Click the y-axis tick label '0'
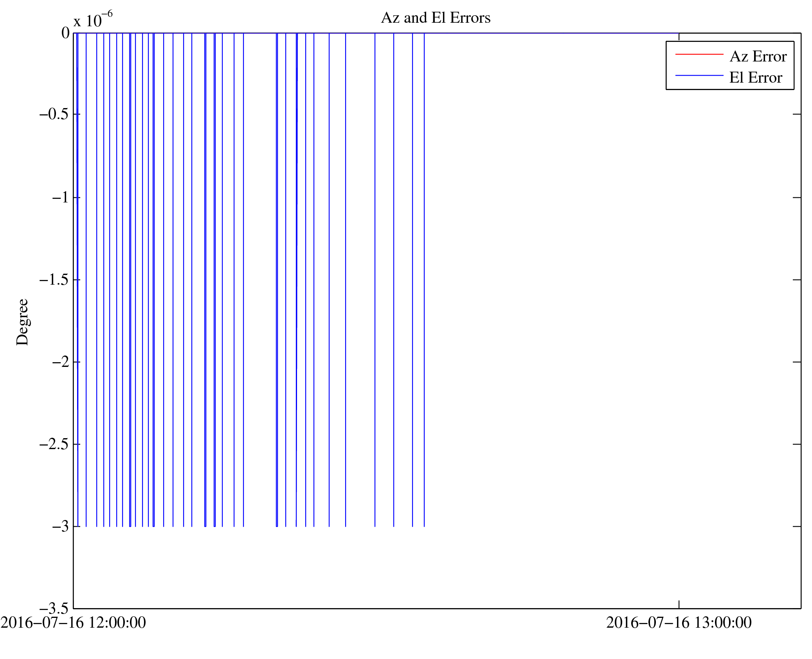The width and height of the screenshot is (812, 659). pos(65,33)
